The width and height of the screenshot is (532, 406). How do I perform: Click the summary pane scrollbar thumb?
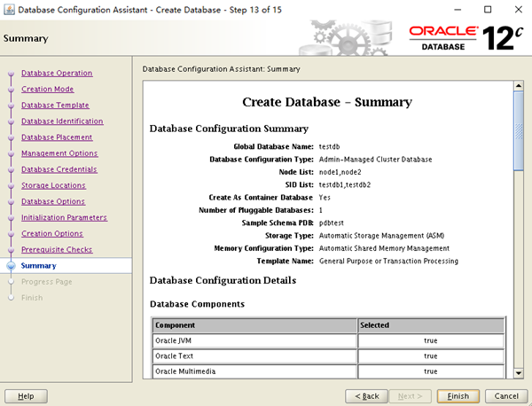pos(519,131)
